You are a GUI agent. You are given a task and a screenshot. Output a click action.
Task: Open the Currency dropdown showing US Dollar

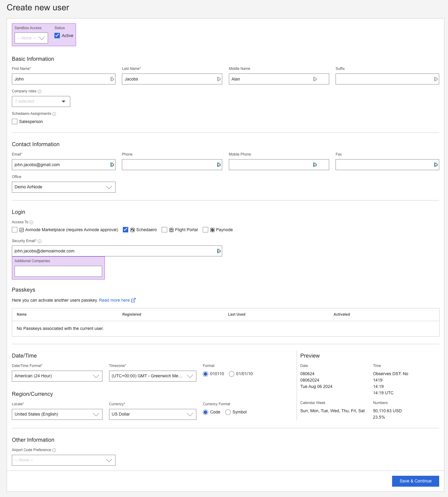point(153,414)
